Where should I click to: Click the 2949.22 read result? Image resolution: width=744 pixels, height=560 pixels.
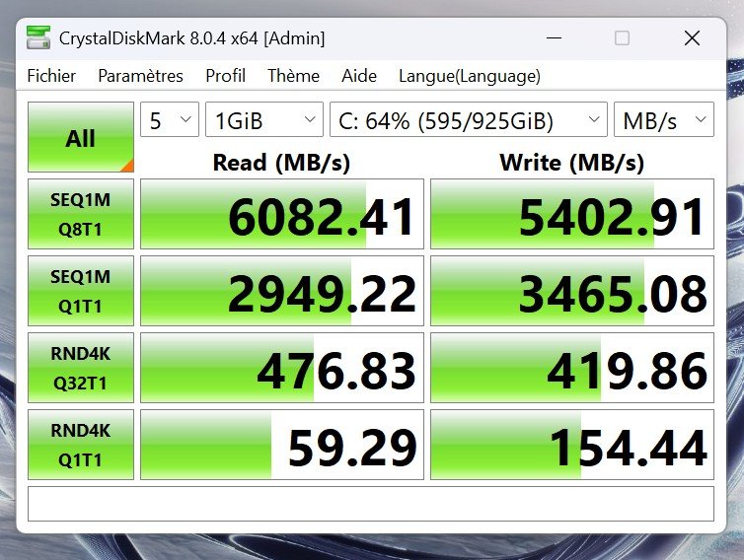[282, 291]
